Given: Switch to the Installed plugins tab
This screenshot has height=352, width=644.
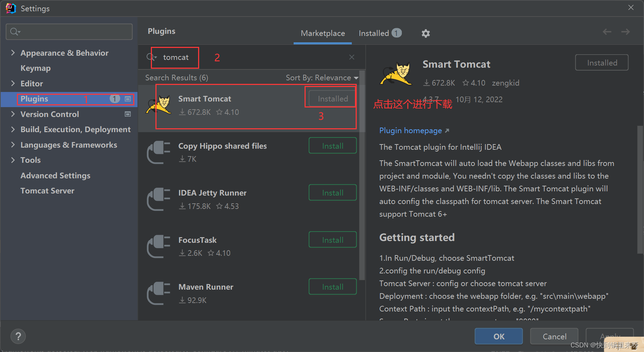Looking at the screenshot, I should pos(380,33).
